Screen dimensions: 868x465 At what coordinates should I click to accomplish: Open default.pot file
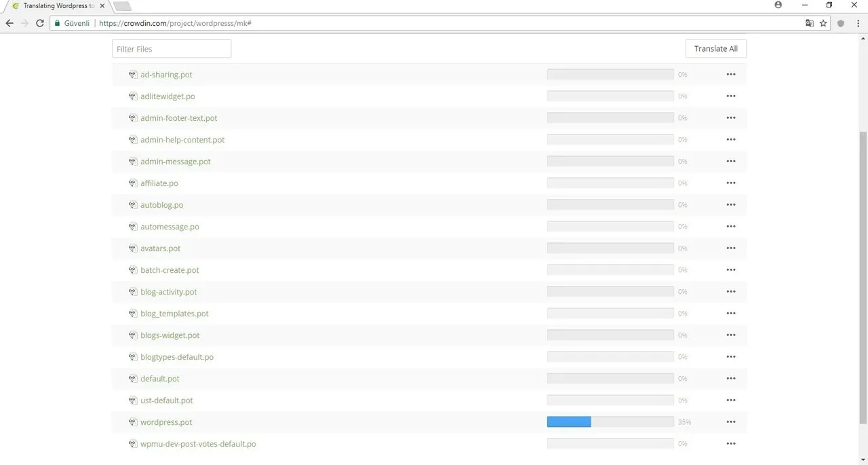tap(160, 379)
